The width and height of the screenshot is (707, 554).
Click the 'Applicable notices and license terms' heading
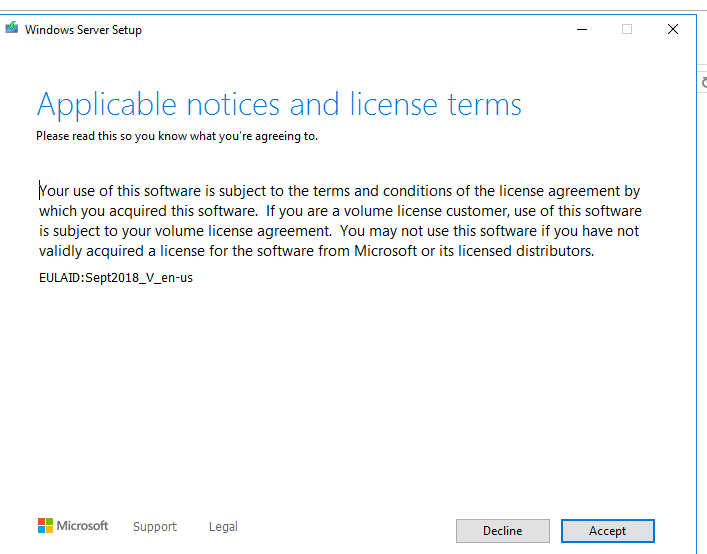click(279, 104)
